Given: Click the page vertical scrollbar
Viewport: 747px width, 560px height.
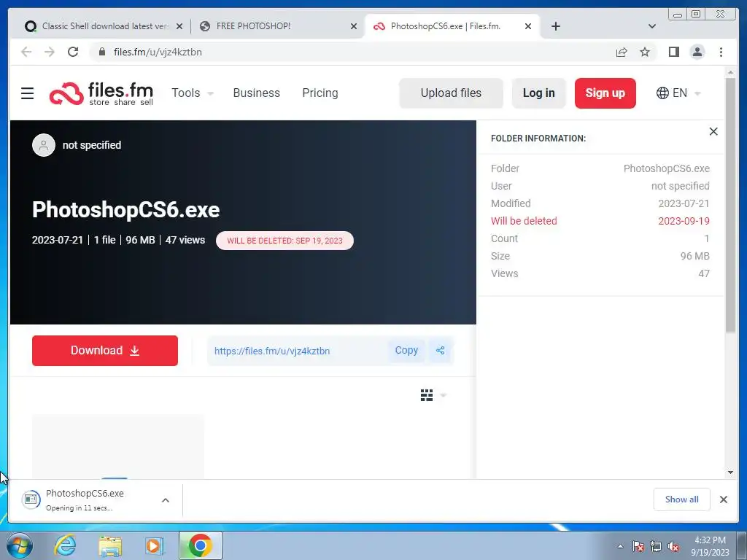Looking at the screenshot, I should (x=730, y=205).
